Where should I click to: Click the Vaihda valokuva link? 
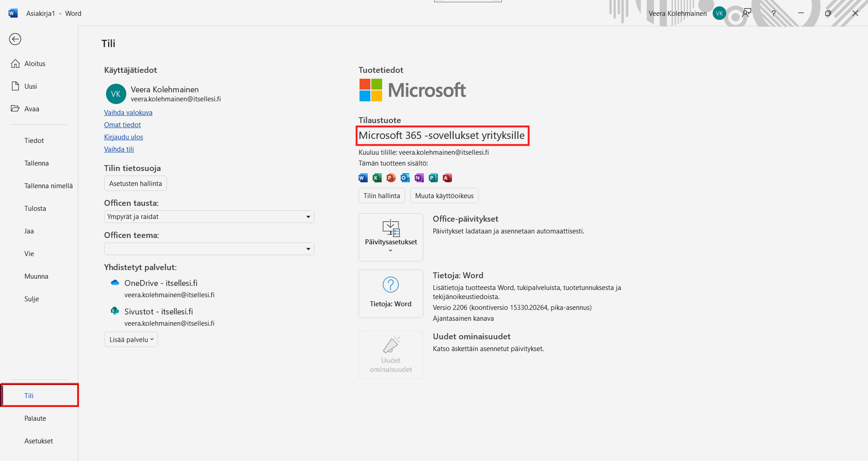point(128,113)
